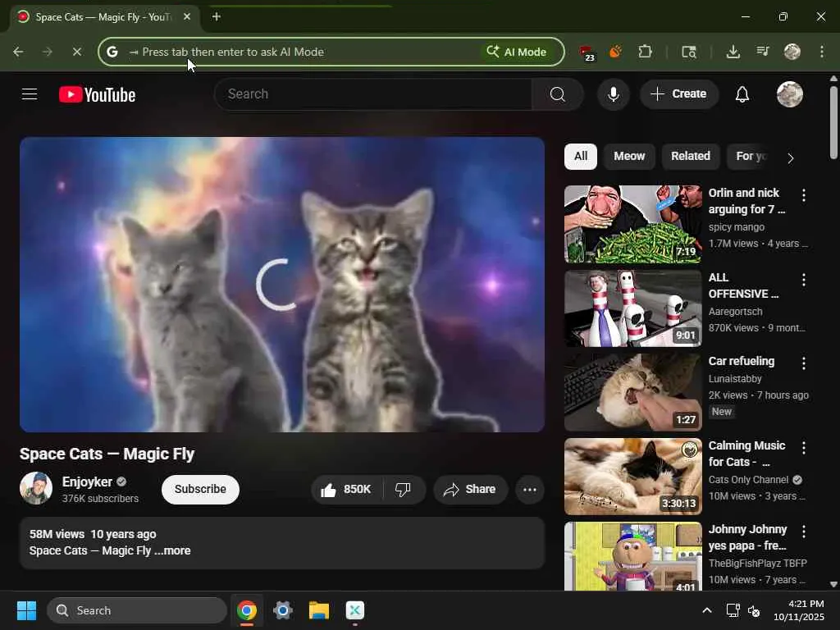Open options for Calming Music for Cats video

[x=804, y=447]
